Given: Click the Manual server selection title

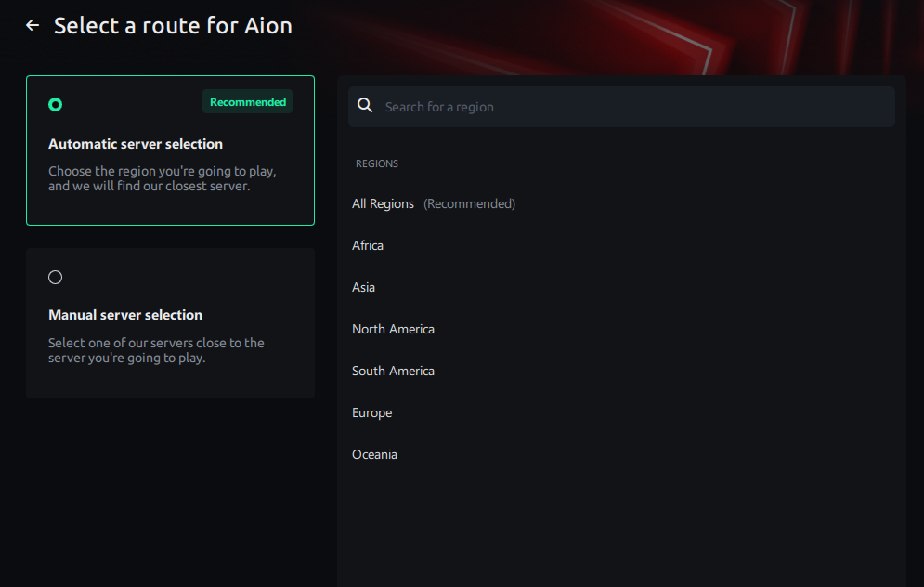Looking at the screenshot, I should point(125,315).
